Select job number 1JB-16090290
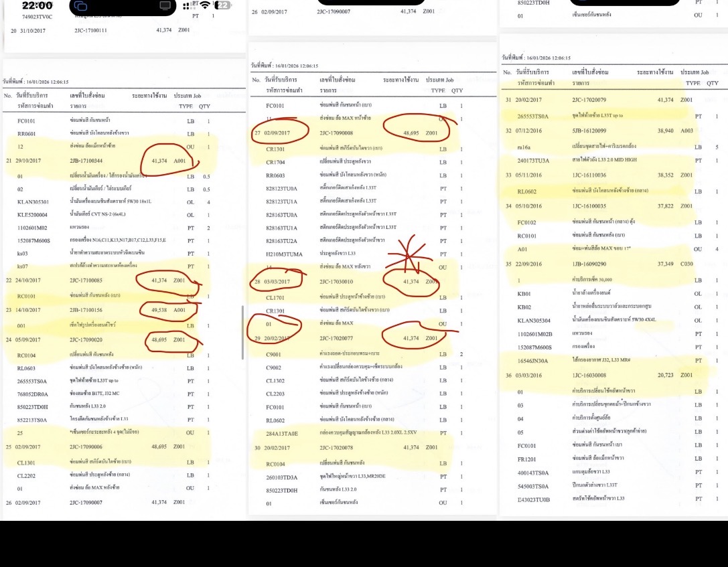728x567 pixels. pos(589,264)
